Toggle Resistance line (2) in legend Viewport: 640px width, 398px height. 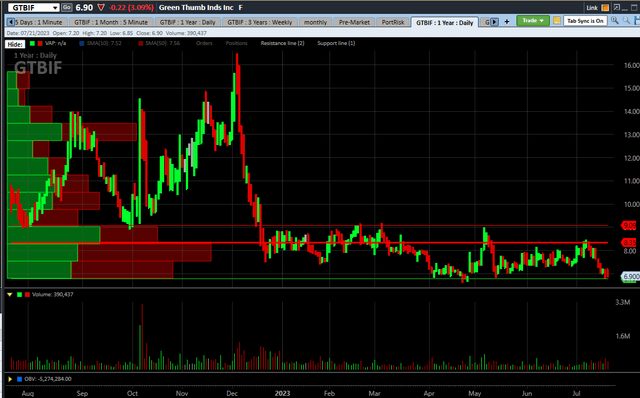(282, 43)
